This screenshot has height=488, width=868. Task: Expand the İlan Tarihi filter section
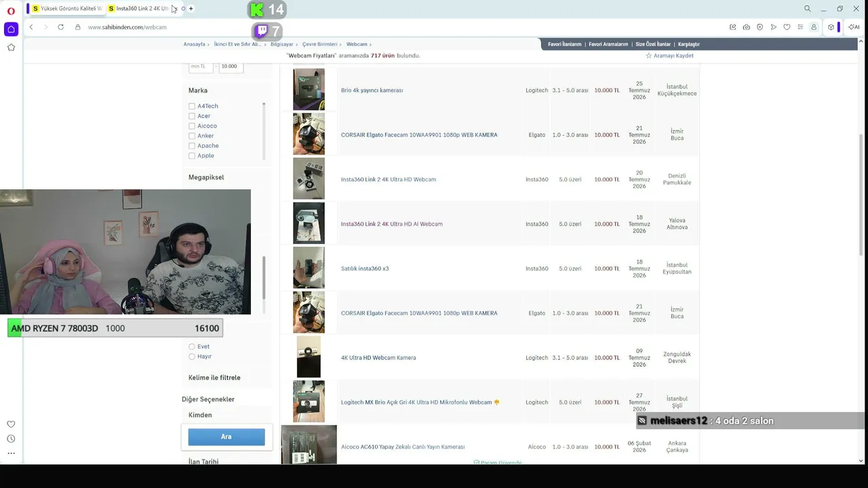pyautogui.click(x=203, y=462)
